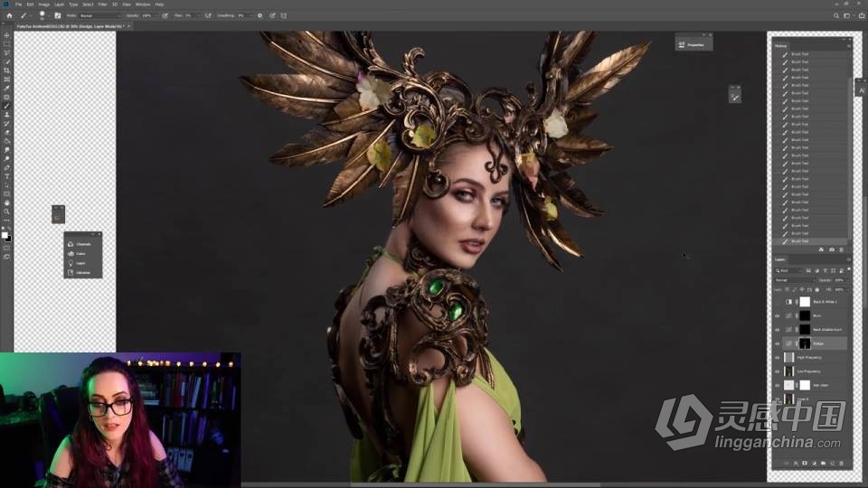Add layer mask at Layers panel bottom
868x488 pixels.
[805, 463]
